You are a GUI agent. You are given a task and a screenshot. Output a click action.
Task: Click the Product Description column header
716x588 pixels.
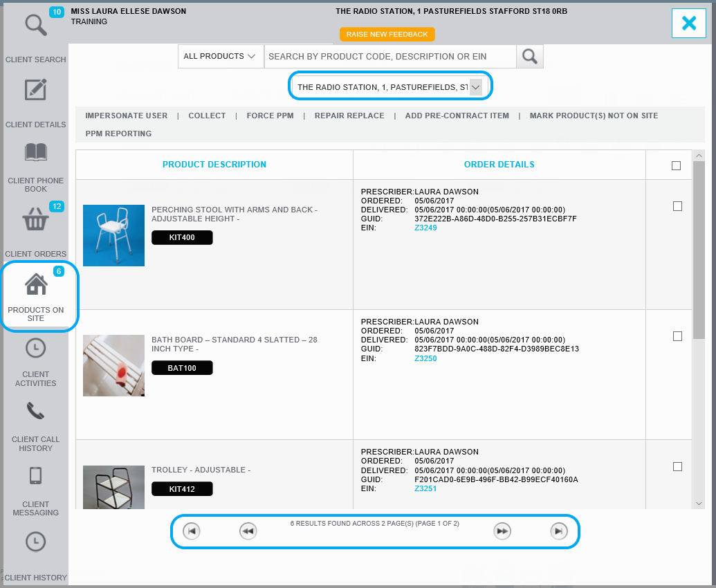[x=214, y=165]
